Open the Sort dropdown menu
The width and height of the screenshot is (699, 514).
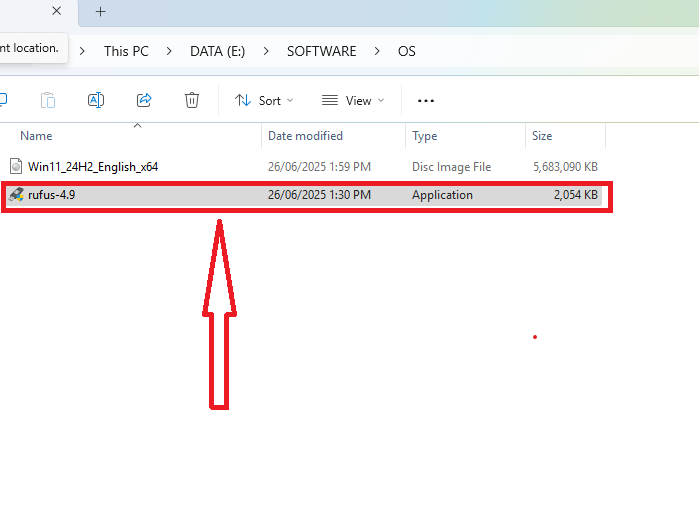[264, 100]
